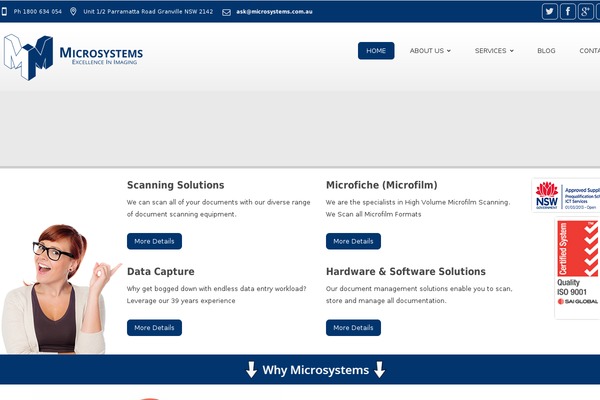Click the Microfiche (Microfilm) heading
This screenshot has height=400, width=600.
(382, 185)
